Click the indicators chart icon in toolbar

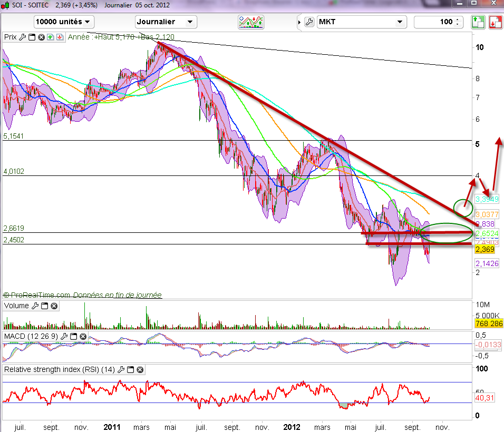251,22
